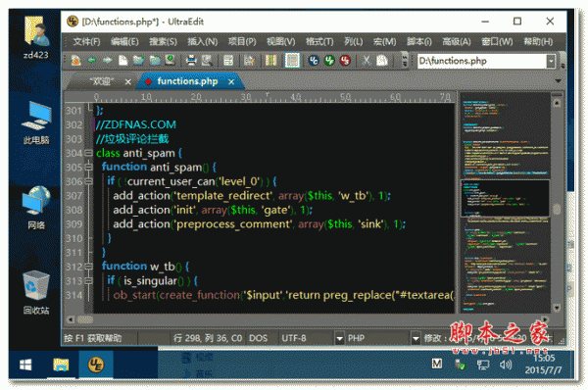Viewport: 588px width, 390px height.
Task: Click the D:\functions.php path input field
Action: click(481, 61)
